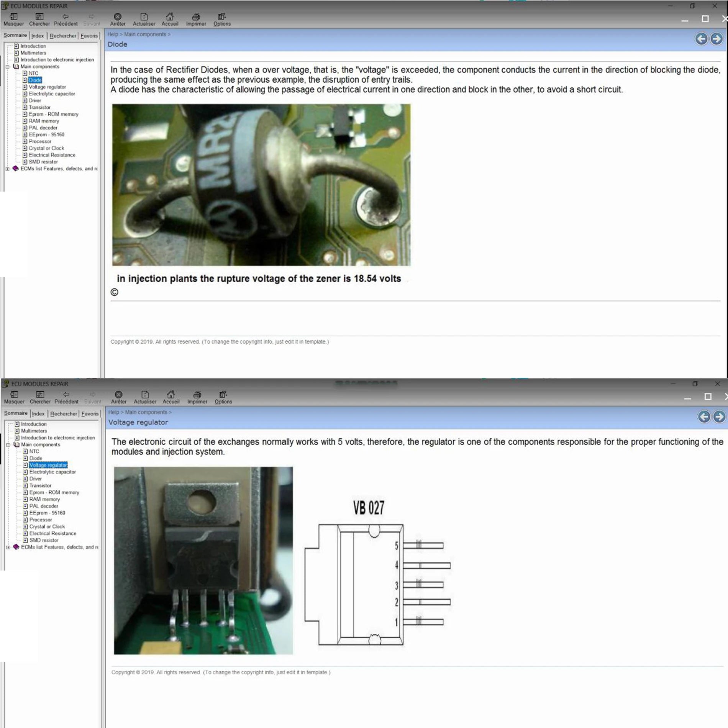Click Main components breadcrumb above Diode title

[145, 34]
